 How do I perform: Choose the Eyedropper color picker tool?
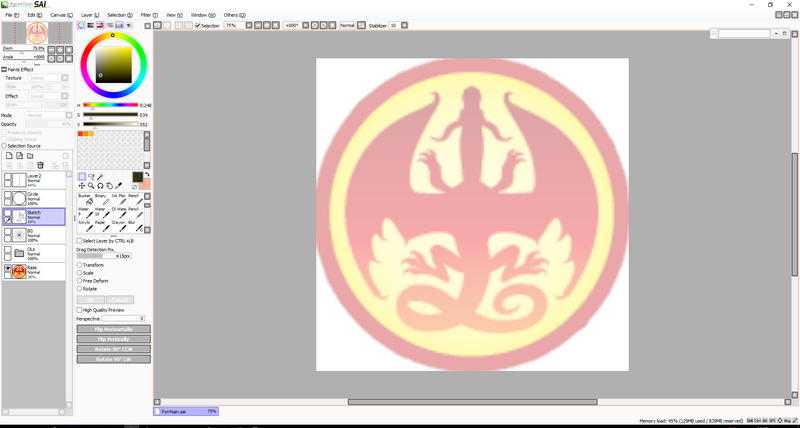pos(118,186)
